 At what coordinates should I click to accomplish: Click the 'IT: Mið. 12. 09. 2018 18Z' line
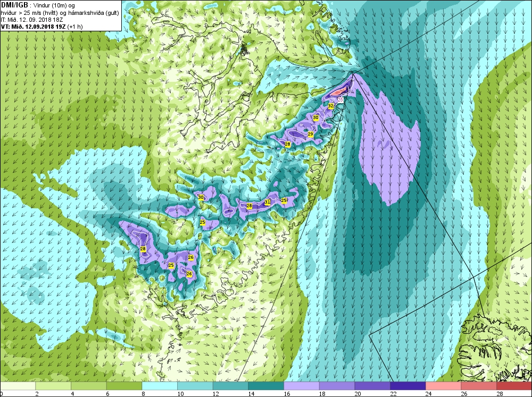coord(32,20)
